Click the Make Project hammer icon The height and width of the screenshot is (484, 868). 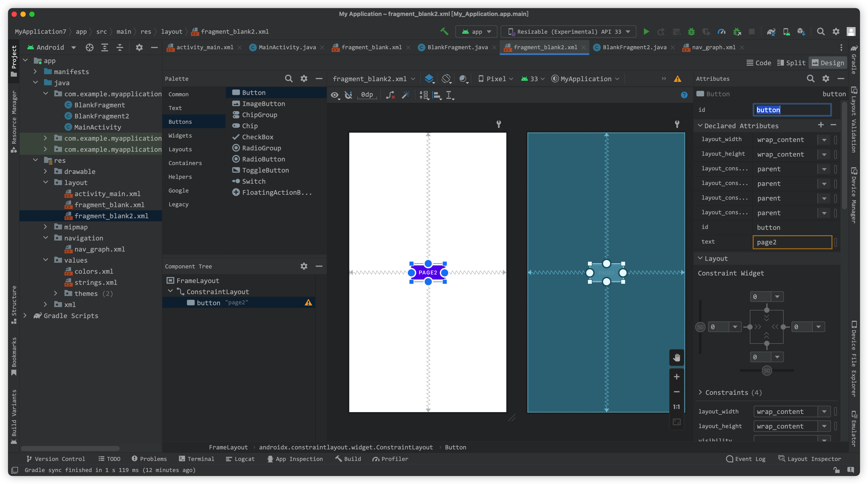(x=444, y=31)
